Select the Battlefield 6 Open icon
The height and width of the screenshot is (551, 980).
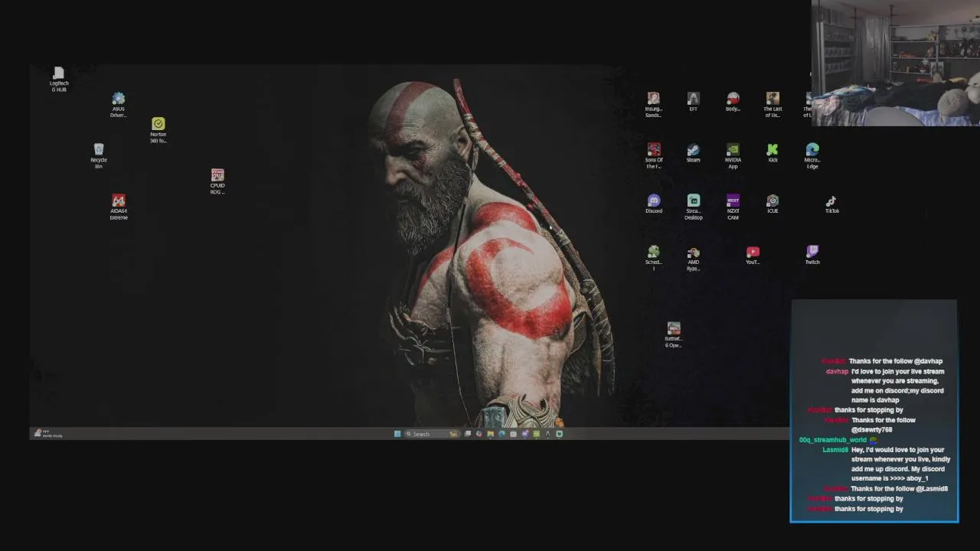[x=673, y=335]
